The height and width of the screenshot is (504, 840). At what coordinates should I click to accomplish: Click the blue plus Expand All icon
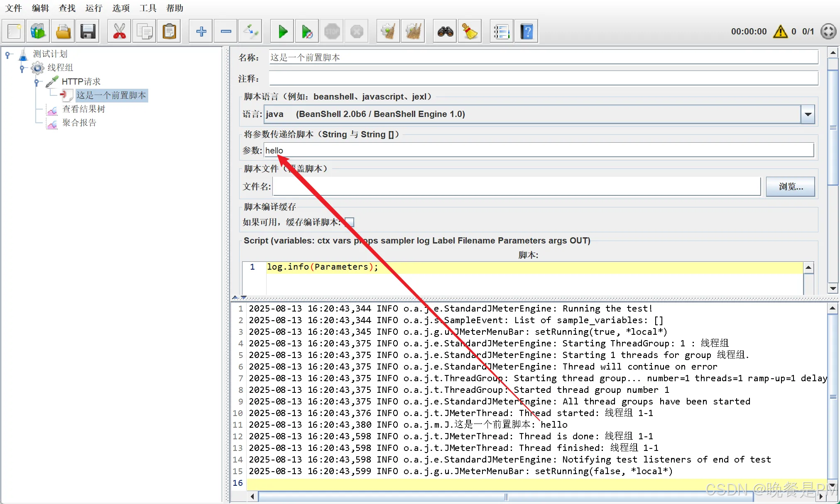tap(201, 31)
